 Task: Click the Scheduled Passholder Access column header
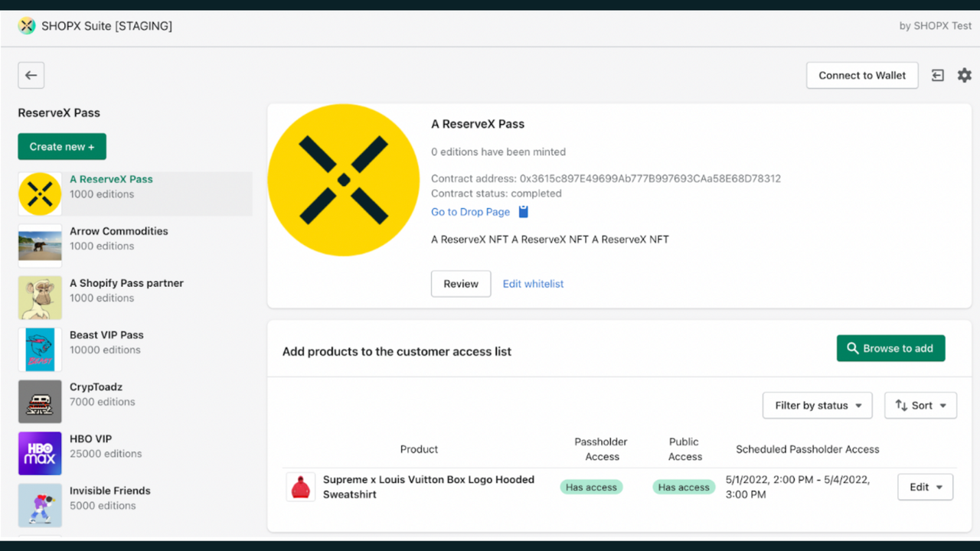808,449
